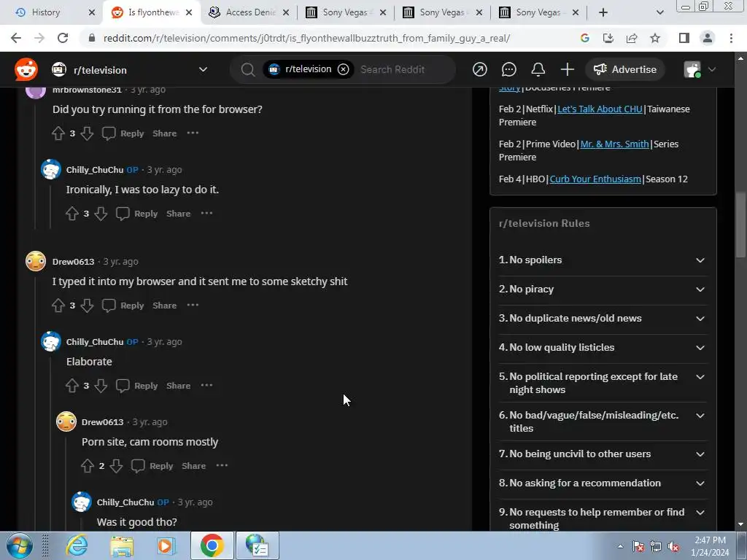Viewport: 747px width, 560px height.
Task: Open the Let's Talk About CHU link
Action: [600, 109]
